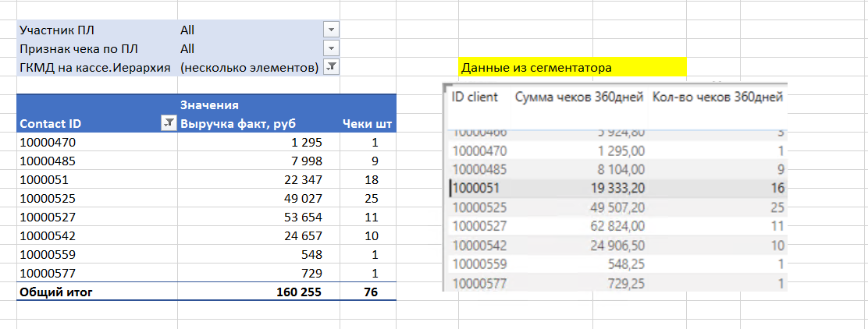Sort by Сумма чеков 360дней column header

[577, 97]
